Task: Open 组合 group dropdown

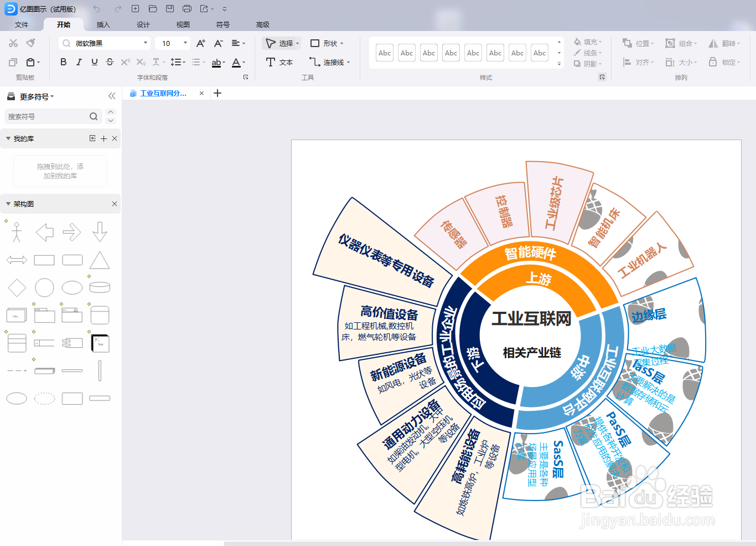Action: coord(681,43)
